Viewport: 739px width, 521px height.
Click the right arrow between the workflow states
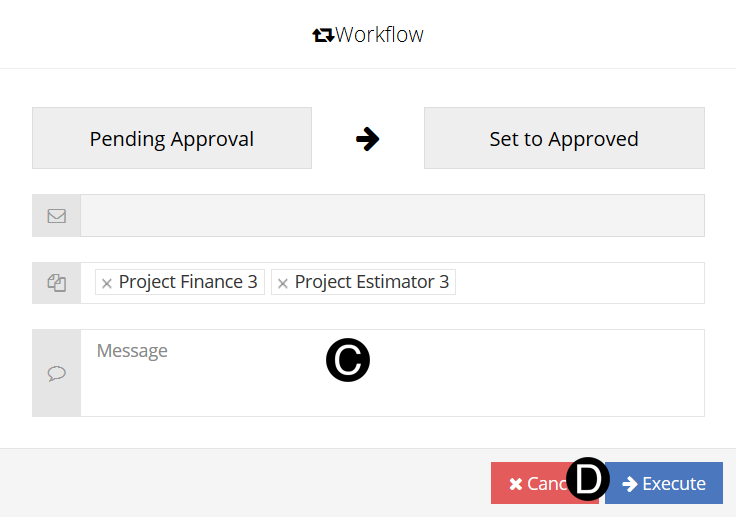click(368, 139)
